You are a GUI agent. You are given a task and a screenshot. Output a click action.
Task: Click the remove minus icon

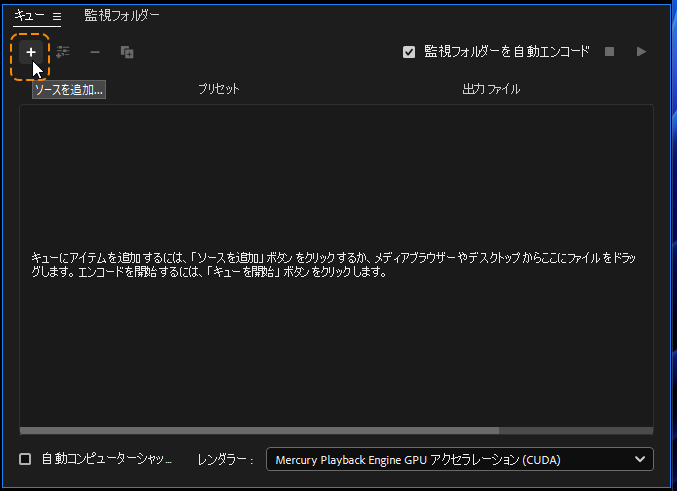(x=95, y=52)
